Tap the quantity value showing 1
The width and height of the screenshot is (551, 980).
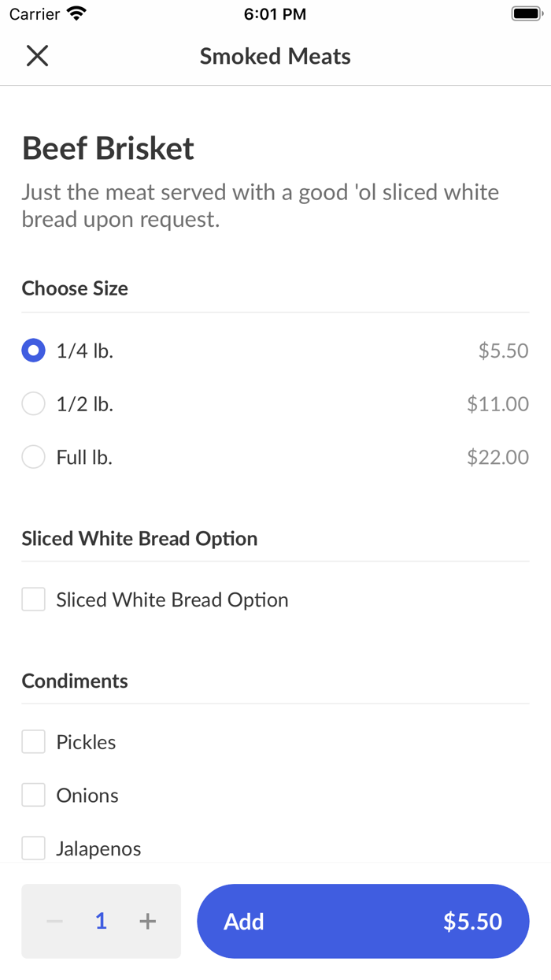(101, 920)
